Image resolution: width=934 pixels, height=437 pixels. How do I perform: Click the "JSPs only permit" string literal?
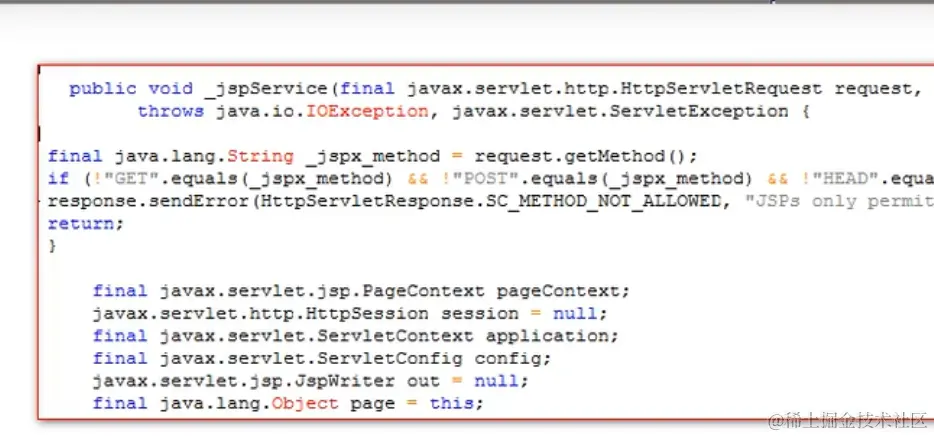pos(839,201)
